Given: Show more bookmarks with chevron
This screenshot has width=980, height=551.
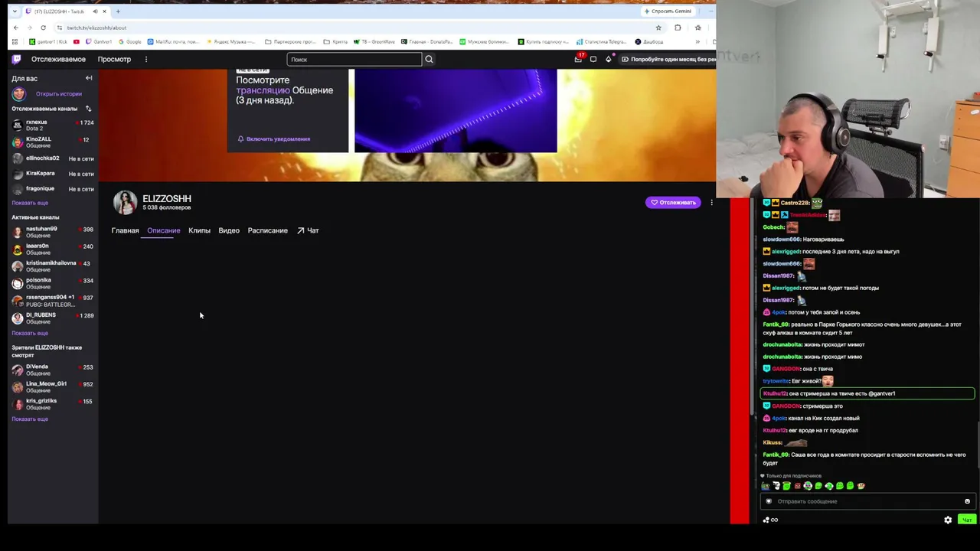Looking at the screenshot, I should (697, 42).
